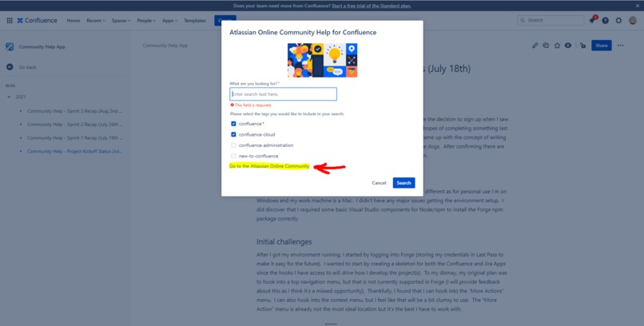The image size is (644, 326).
Task: Click the dialog Search button
Action: tap(403, 183)
